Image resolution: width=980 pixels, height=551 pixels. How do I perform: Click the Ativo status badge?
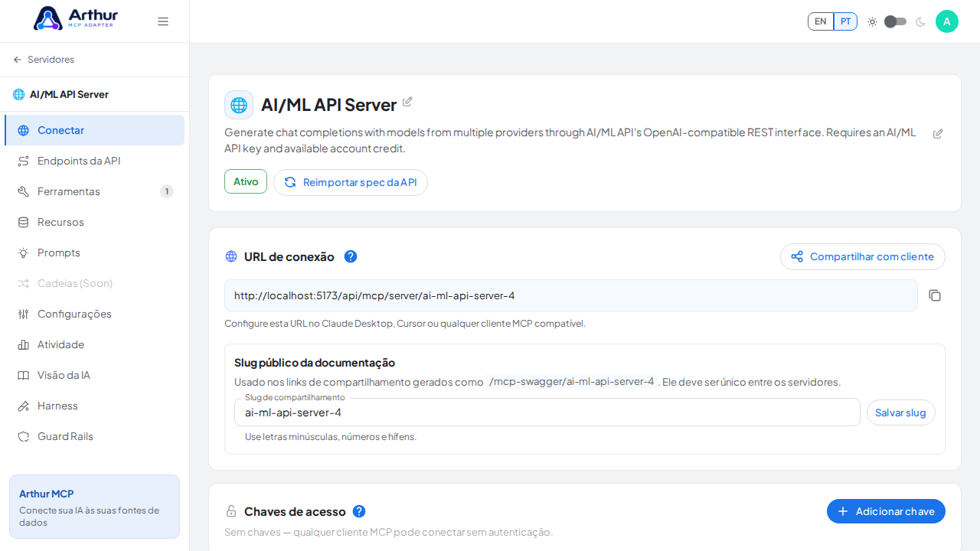coord(246,181)
